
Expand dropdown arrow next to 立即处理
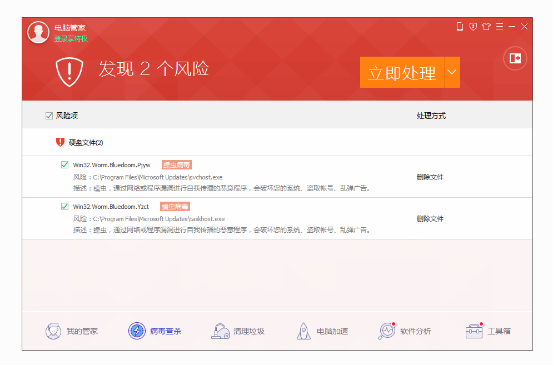click(452, 72)
